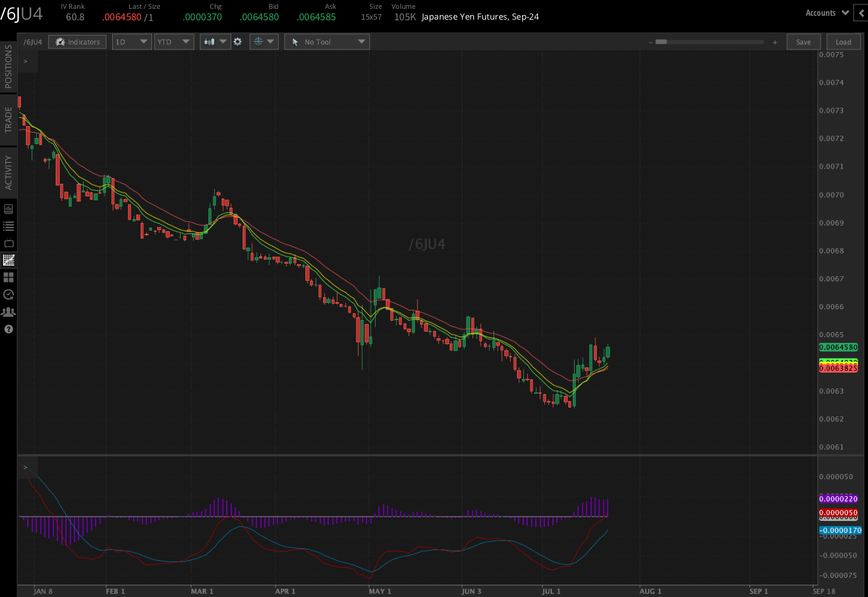The width and height of the screenshot is (868, 597).
Task: Click the Save chart button
Action: click(803, 42)
